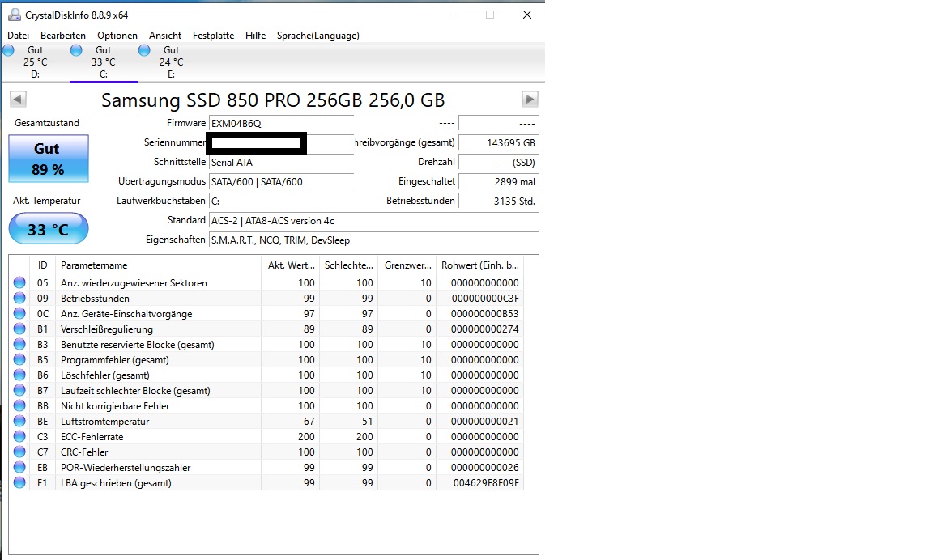Click status orb for Luftstromtemperatur row
This screenshot has width=933, height=560.
point(19,421)
